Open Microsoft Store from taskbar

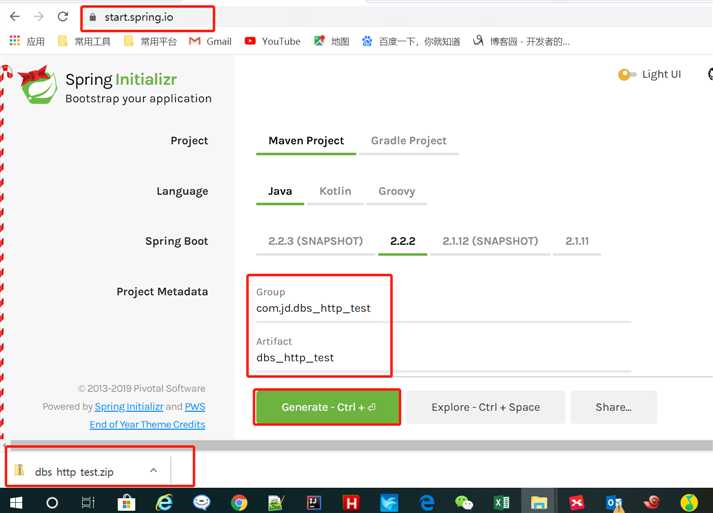tap(126, 503)
